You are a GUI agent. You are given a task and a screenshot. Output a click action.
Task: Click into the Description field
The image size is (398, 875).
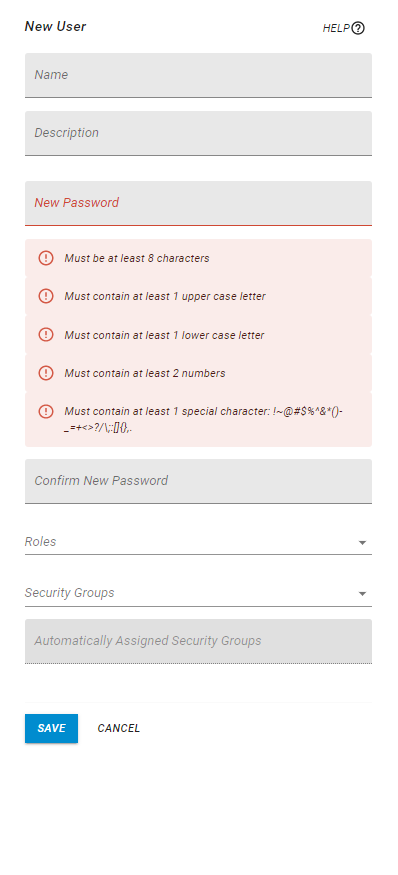198,133
